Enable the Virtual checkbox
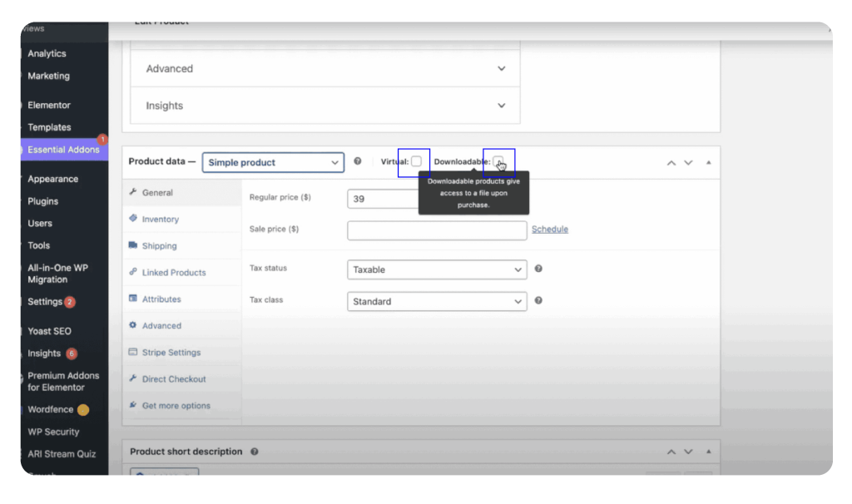The height and width of the screenshot is (504, 852). pos(416,161)
